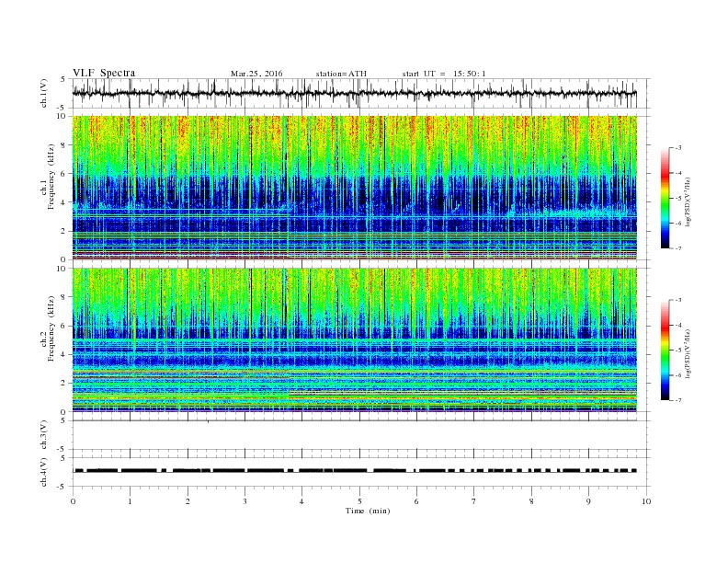The width and height of the screenshot is (728, 563).
Task: Click the "station=ATH" header label
Action: point(341,74)
